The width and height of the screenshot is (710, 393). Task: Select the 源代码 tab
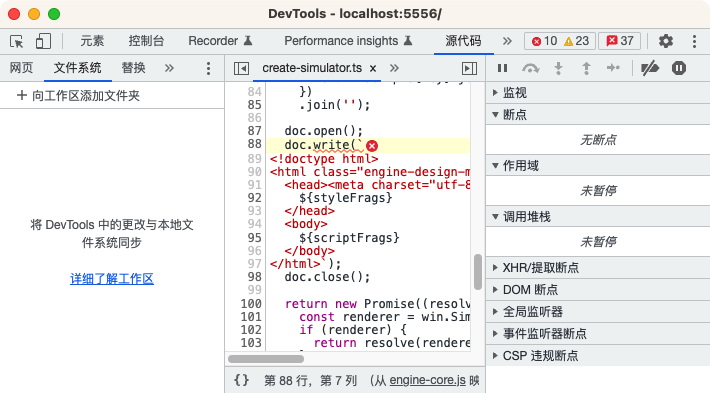[463, 41]
